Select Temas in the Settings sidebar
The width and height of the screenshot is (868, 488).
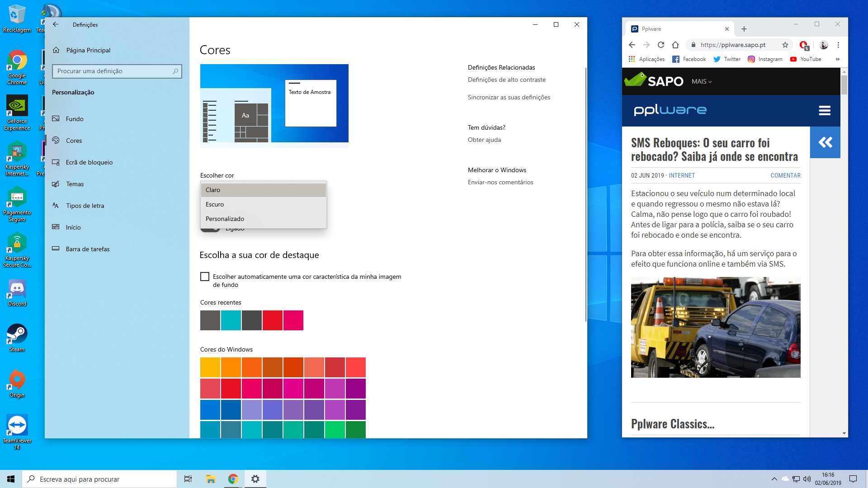[x=75, y=184]
